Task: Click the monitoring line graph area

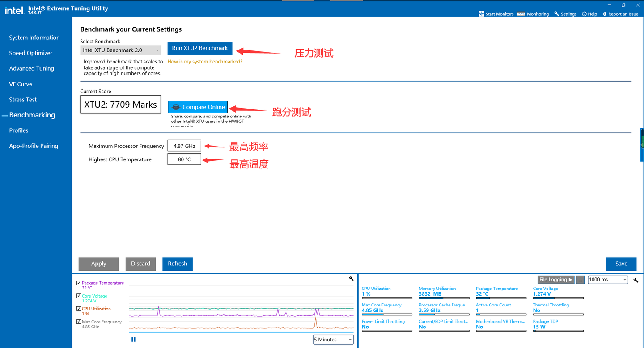Action: coord(241,306)
